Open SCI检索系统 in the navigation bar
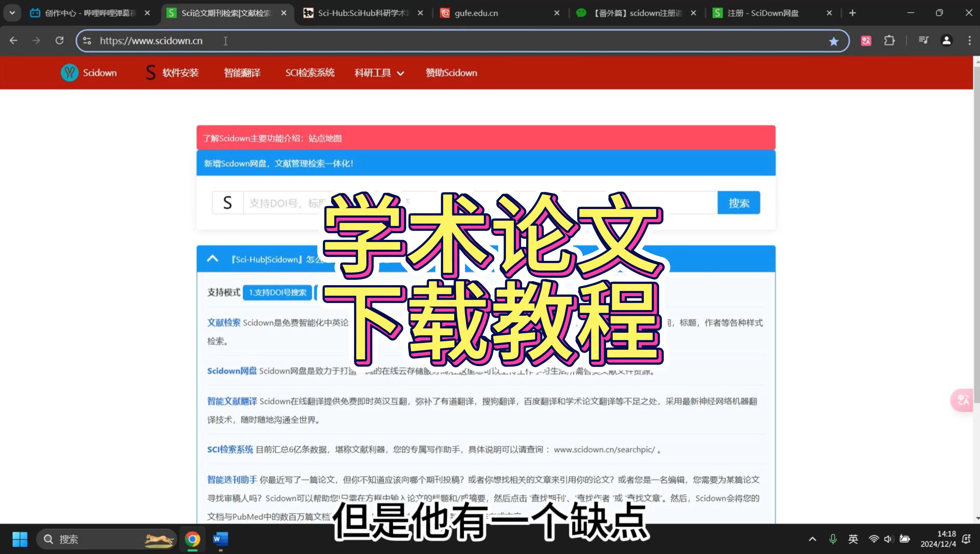Image resolution: width=980 pixels, height=554 pixels. pos(310,73)
